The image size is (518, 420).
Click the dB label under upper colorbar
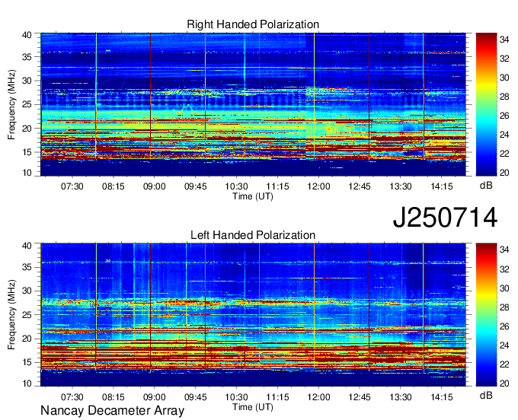pyautogui.click(x=486, y=186)
